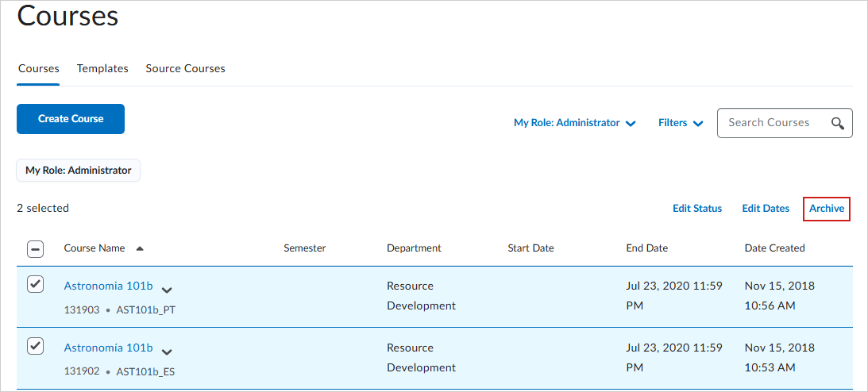Click the Resource Development cell of AST101b_PT row
The height and width of the screenshot is (392, 868).
pos(421,296)
